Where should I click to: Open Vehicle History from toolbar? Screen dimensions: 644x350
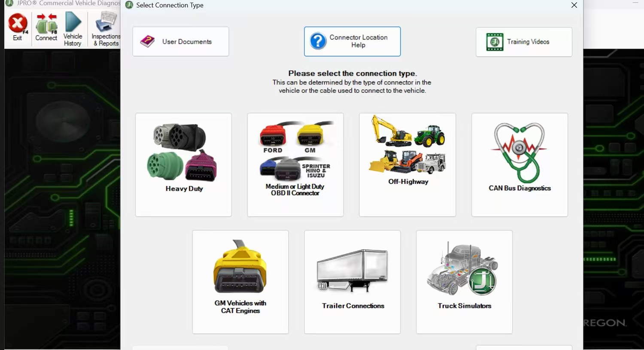tap(73, 28)
